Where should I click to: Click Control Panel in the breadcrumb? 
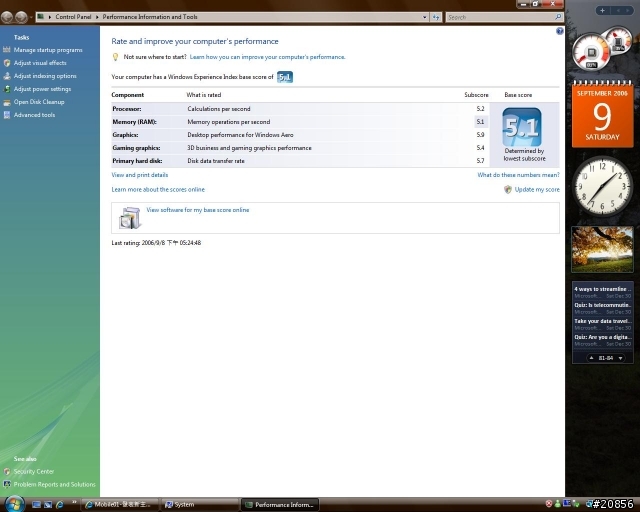[x=73, y=17]
